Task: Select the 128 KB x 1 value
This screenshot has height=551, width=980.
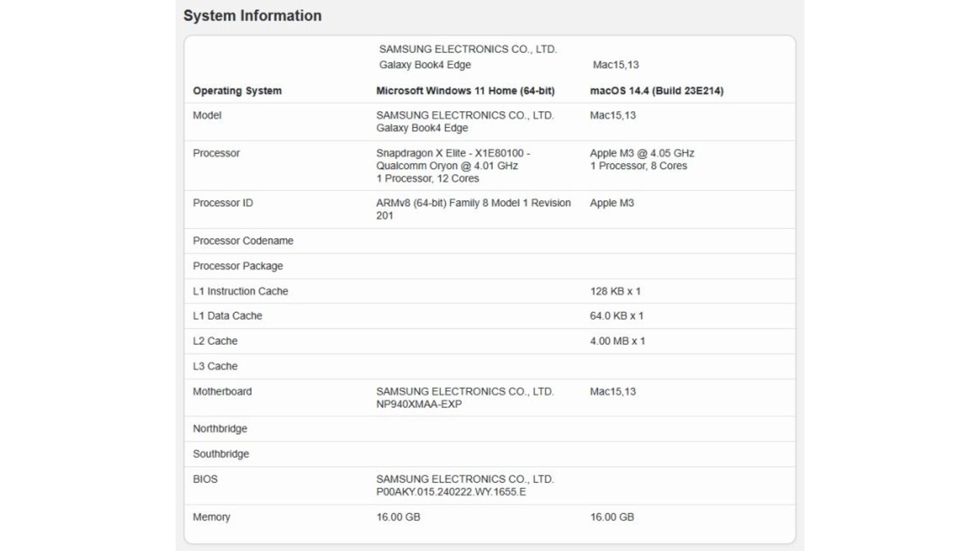Action: [x=615, y=291]
